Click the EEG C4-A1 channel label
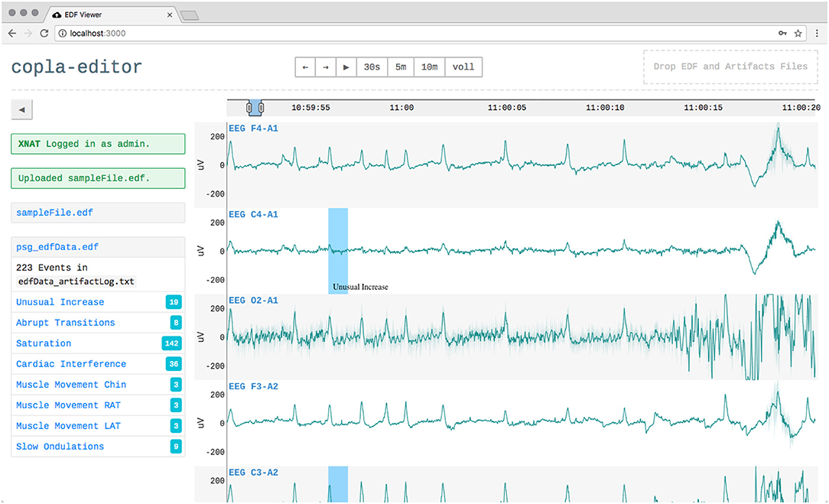Viewport: 829px width, 504px height. (253, 215)
